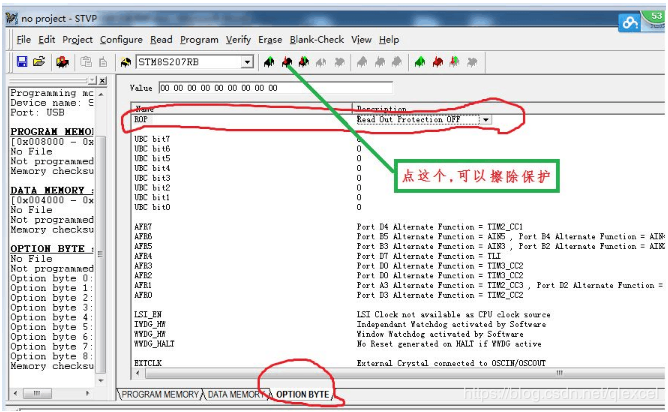668x412 pixels.
Task: Select the UBC bit7 row
Action: click(152, 139)
